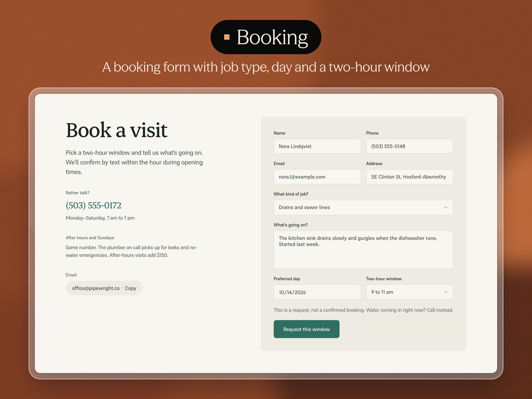
Task: Open the Two-hour window dropdown
Action: 410,292
